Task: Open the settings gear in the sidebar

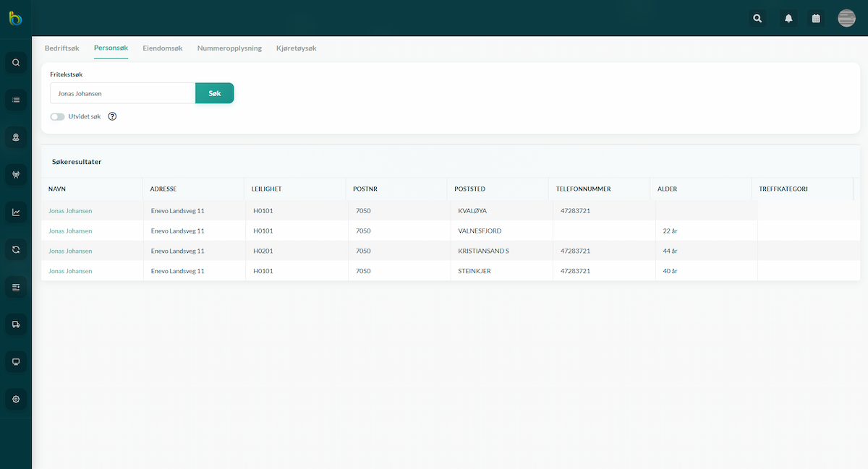Action: coord(16,400)
